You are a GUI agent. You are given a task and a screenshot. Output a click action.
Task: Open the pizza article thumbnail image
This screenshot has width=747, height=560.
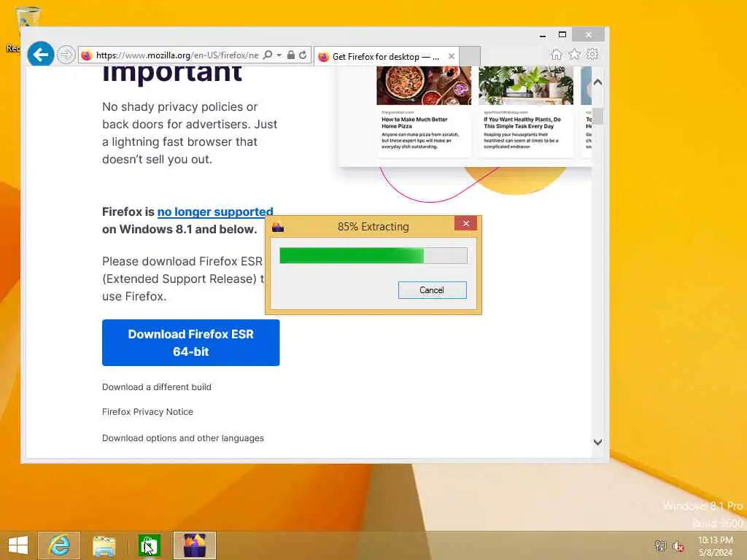(x=424, y=86)
